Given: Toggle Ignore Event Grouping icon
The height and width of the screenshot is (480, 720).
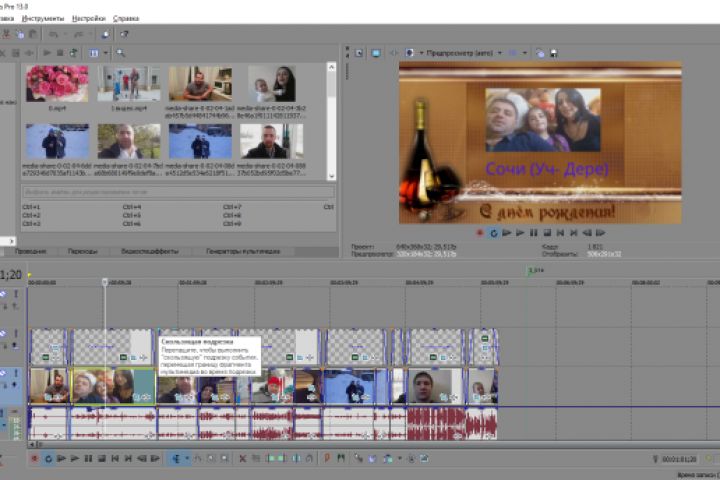Looking at the screenshot, I should (x=424, y=458).
